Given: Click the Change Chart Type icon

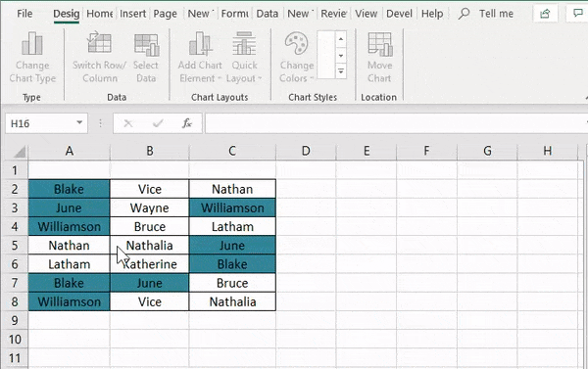Looking at the screenshot, I should click(32, 44).
